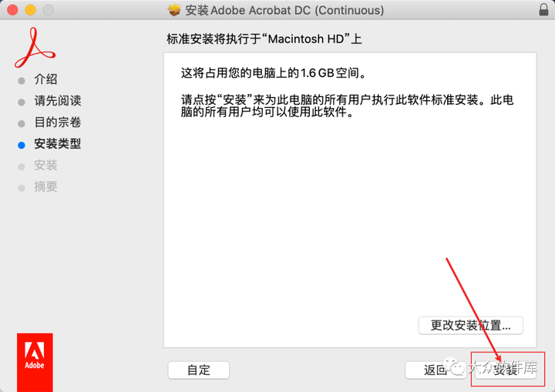The image size is (555, 392).
Task: Minimize the installer with yellow button
Action: (x=30, y=10)
